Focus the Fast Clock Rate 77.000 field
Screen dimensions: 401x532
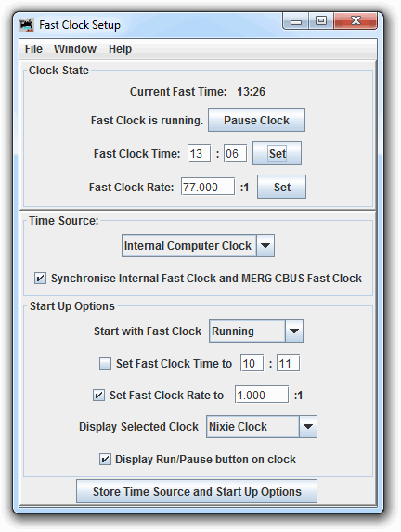pyautogui.click(x=208, y=187)
